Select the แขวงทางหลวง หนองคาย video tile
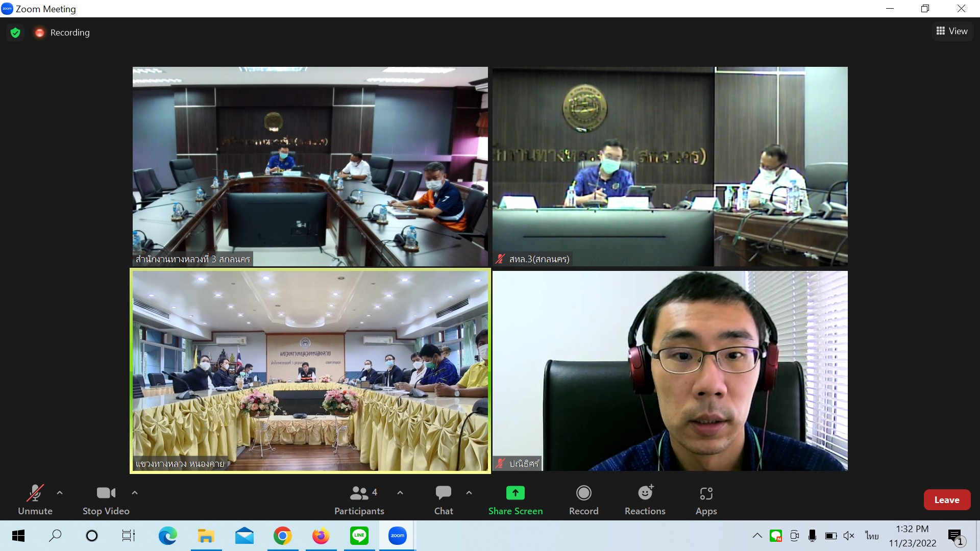The image size is (980, 551). (x=310, y=370)
